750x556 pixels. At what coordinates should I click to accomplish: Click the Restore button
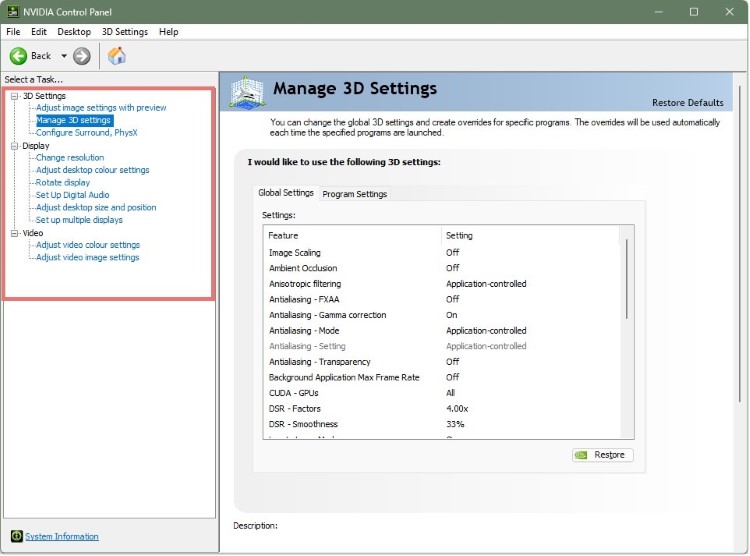pyautogui.click(x=603, y=455)
